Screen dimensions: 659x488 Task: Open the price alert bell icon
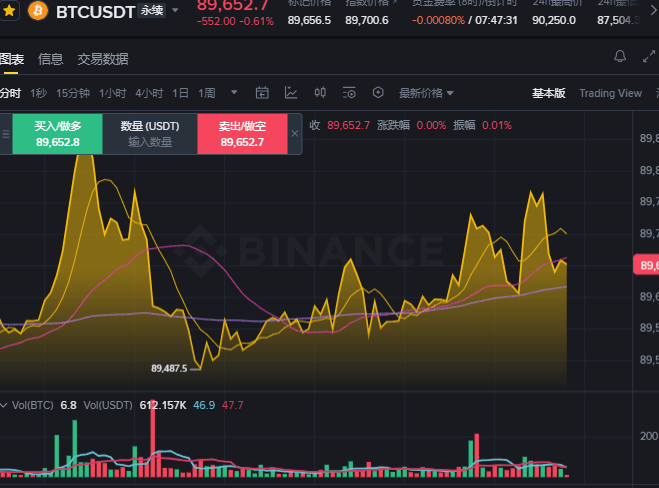coord(620,56)
